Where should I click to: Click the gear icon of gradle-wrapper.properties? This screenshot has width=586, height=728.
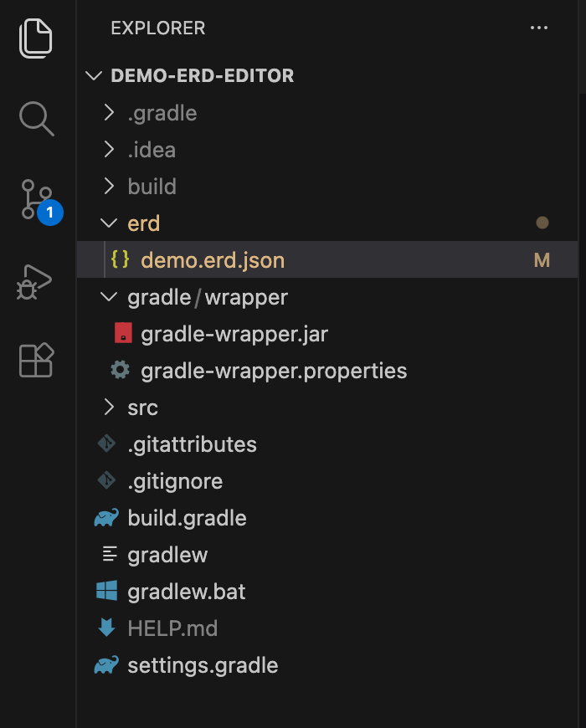click(x=121, y=371)
